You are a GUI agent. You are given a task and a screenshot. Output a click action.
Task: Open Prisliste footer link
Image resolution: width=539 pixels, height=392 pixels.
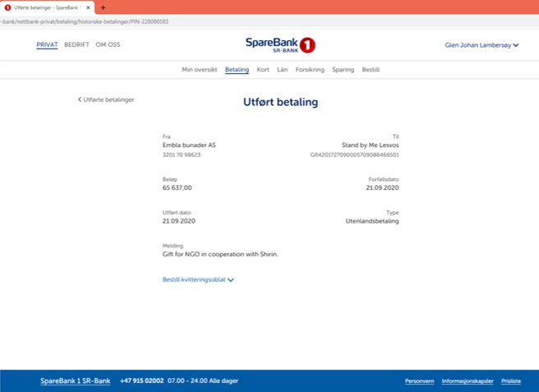click(x=510, y=381)
